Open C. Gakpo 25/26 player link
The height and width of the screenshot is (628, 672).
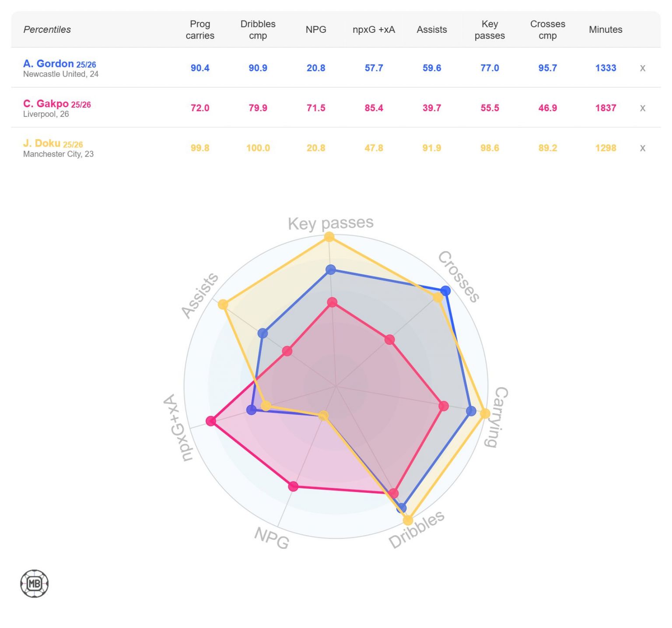pos(57,104)
